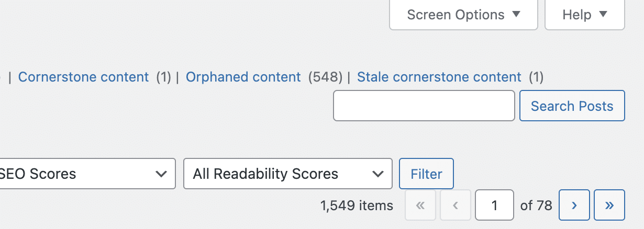
Task: Show Orphaned content posts
Action: pos(243,77)
